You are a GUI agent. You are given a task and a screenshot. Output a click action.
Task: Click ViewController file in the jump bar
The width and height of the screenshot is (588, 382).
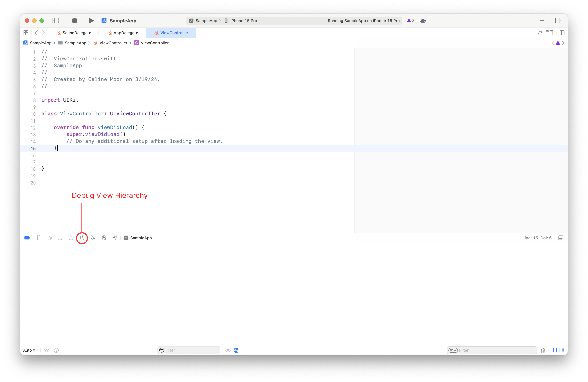click(110, 43)
